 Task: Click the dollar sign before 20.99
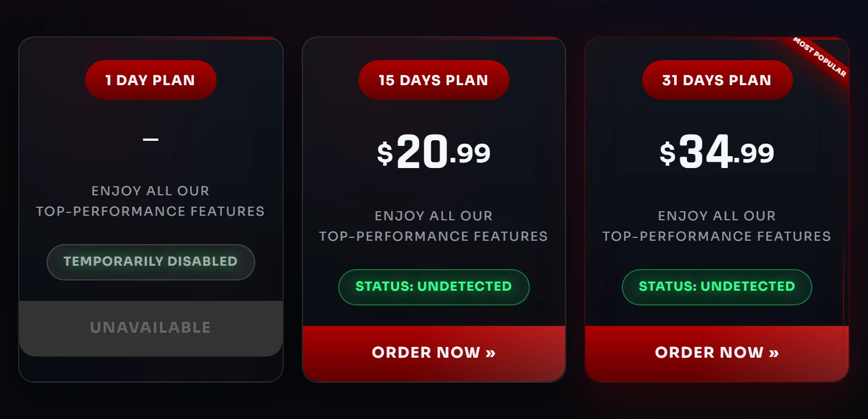pyautogui.click(x=385, y=154)
